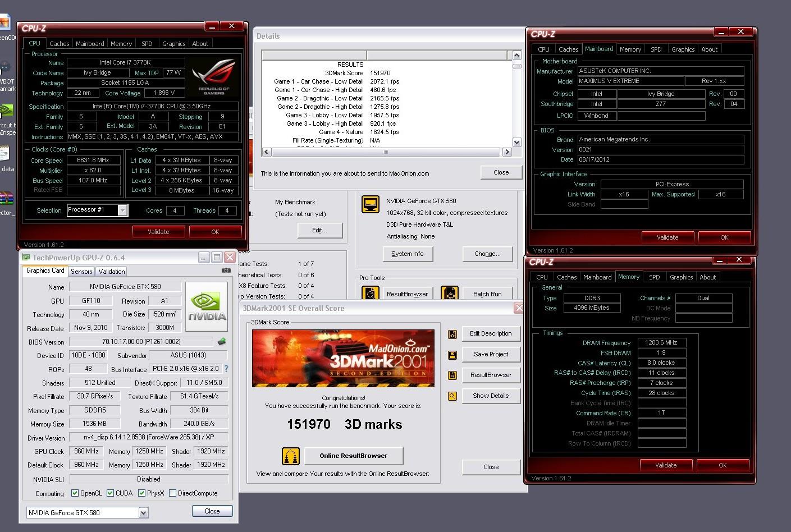The height and width of the screenshot is (532, 791).
Task: Click the GPU-Z screenshot camera icon
Action: point(226,270)
